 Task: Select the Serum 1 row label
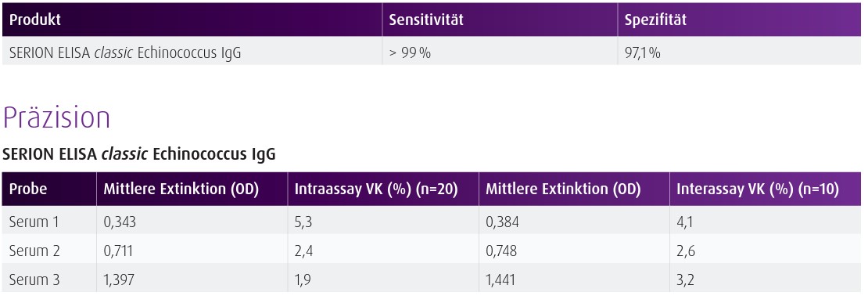click(x=34, y=222)
